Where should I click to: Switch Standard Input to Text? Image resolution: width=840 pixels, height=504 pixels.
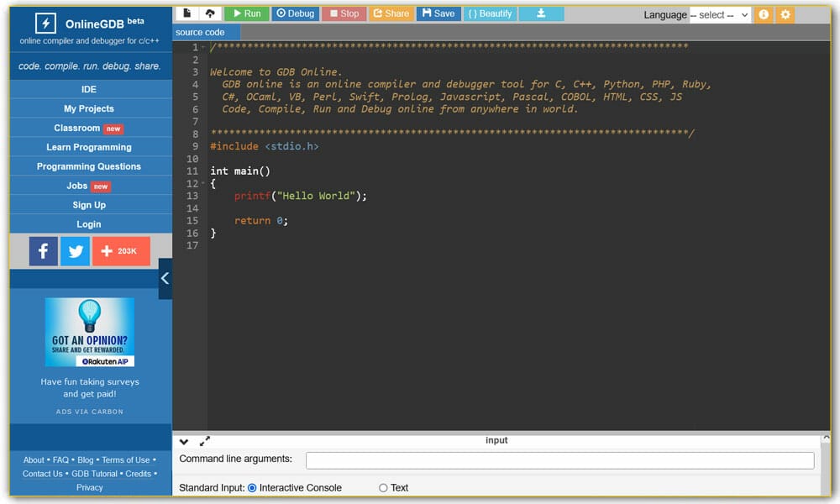(382, 487)
